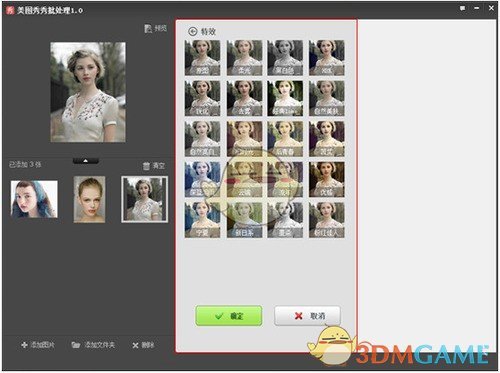Apply the green-tinted 新日系 effect
This screenshot has height=373, width=500.
[244, 220]
